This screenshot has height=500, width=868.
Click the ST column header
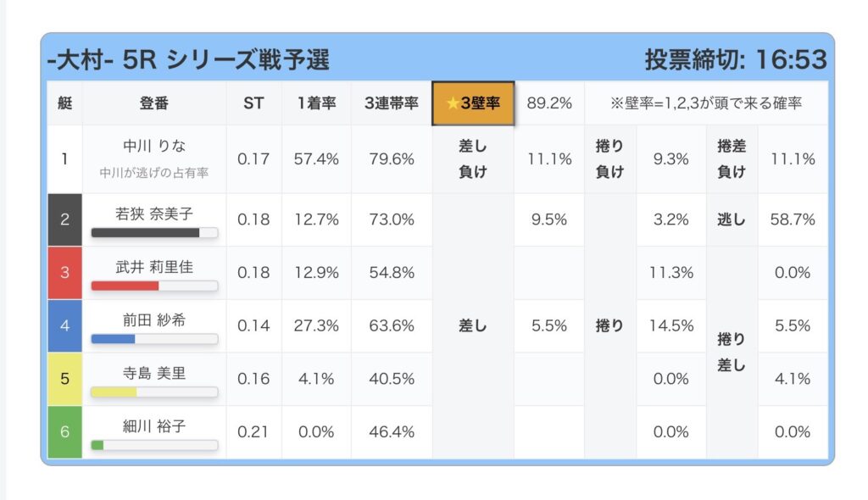point(253,103)
